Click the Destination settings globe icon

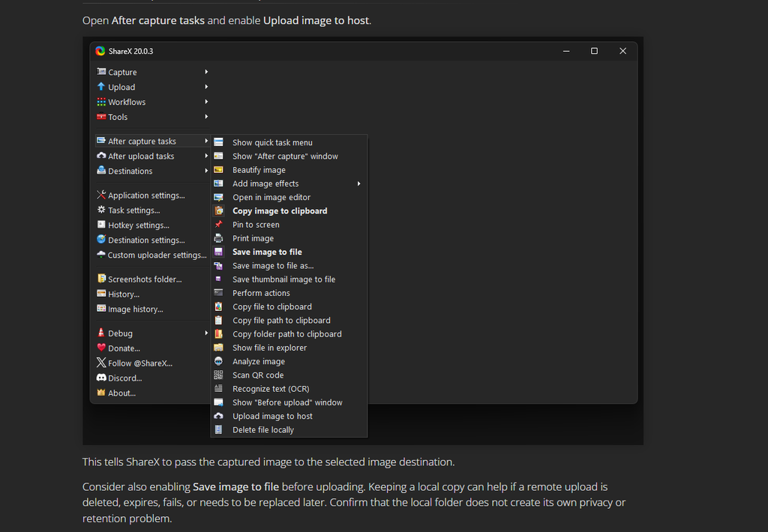click(x=101, y=239)
